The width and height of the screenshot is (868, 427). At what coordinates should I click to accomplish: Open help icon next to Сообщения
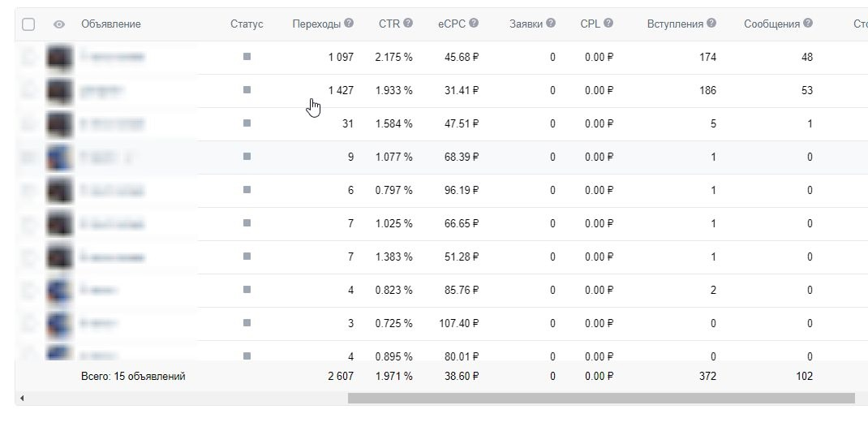[x=808, y=24]
